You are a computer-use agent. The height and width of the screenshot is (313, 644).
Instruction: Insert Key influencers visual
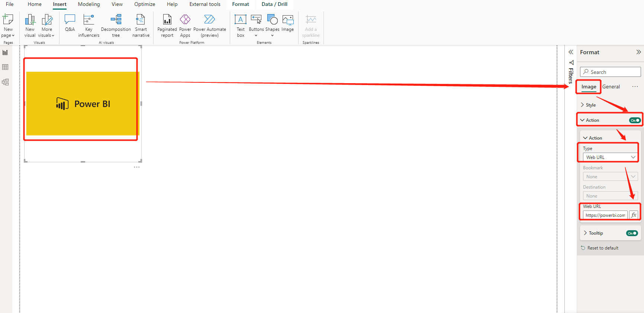click(x=88, y=25)
